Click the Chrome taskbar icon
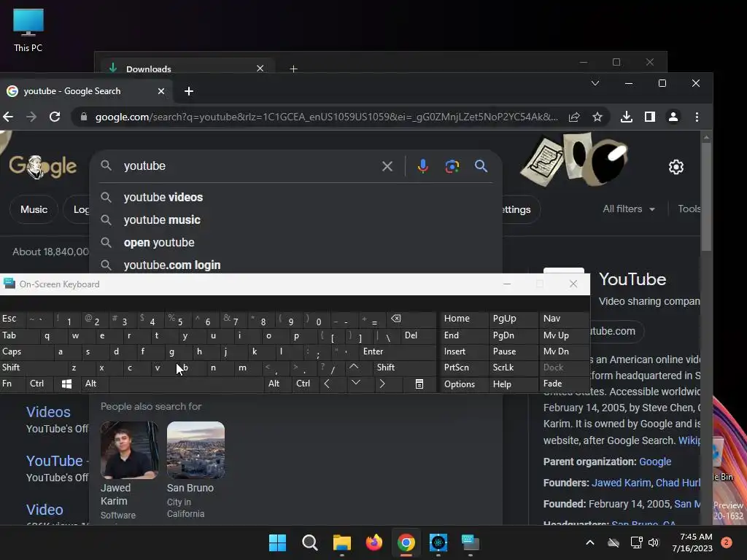Screen dimensions: 747x560 pyautogui.click(x=406, y=542)
